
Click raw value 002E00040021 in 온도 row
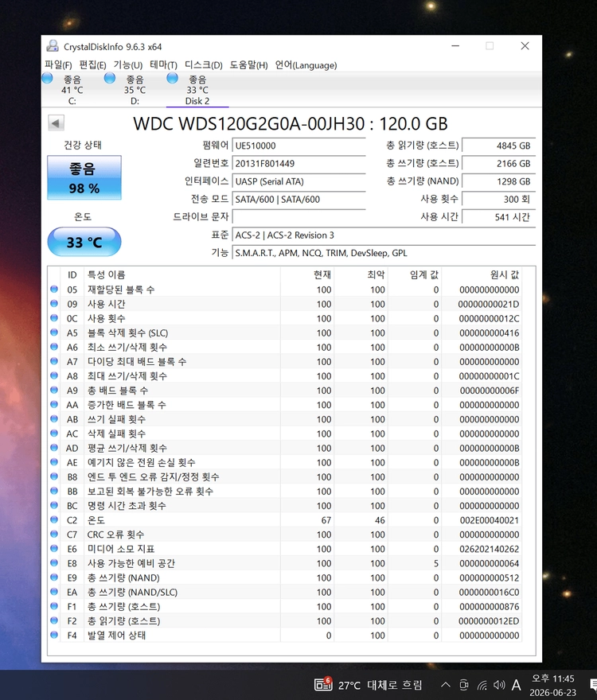click(490, 520)
